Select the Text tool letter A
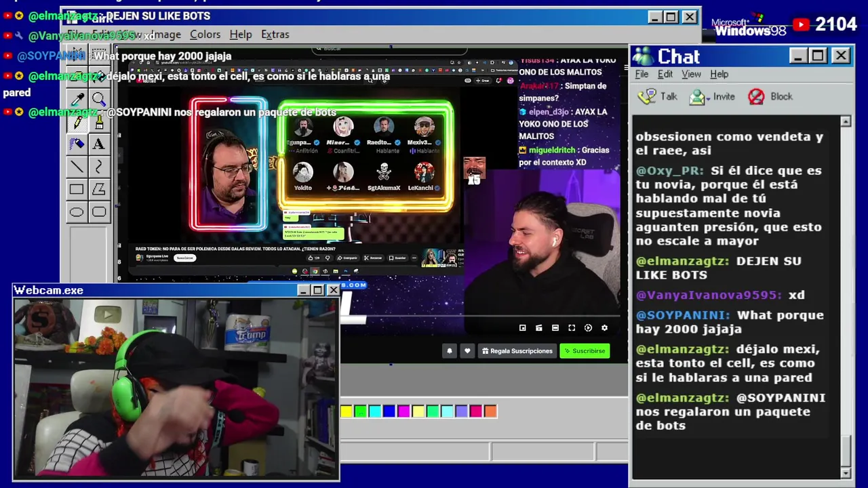 [99, 144]
